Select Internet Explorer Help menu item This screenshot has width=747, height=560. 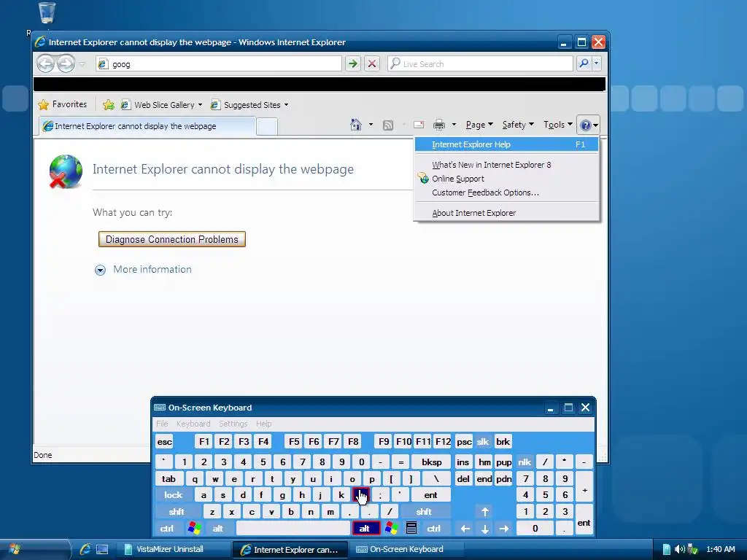pos(506,144)
